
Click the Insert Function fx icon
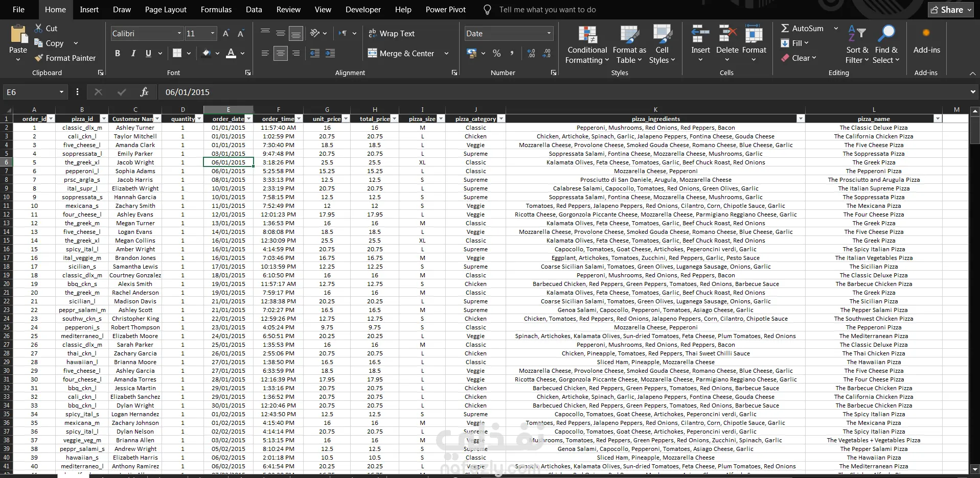pos(144,92)
